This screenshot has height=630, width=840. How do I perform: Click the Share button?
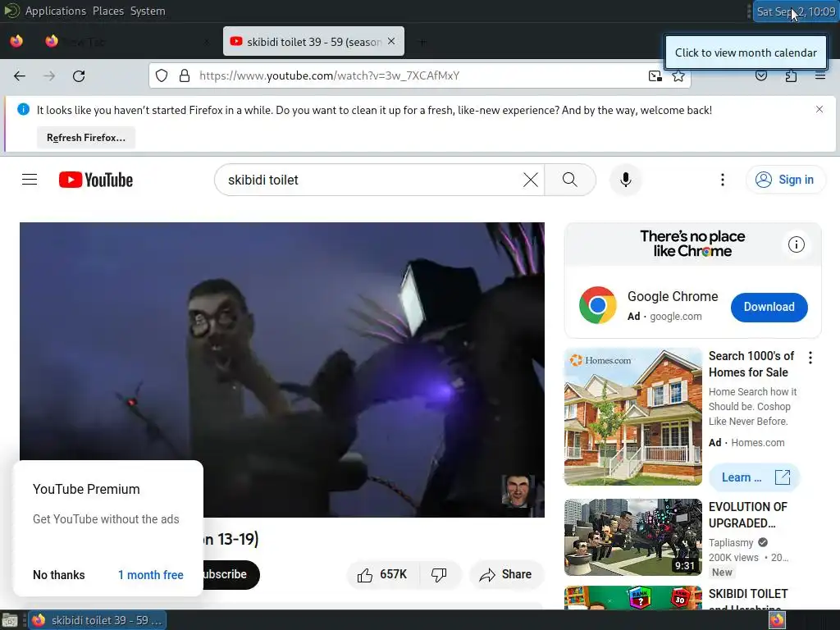505,575
